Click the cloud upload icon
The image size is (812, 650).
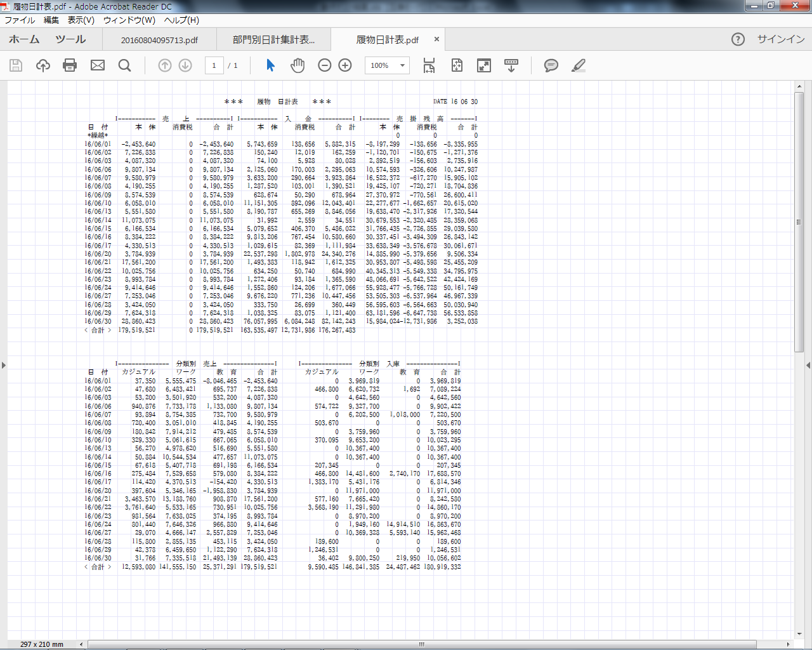pos(43,65)
